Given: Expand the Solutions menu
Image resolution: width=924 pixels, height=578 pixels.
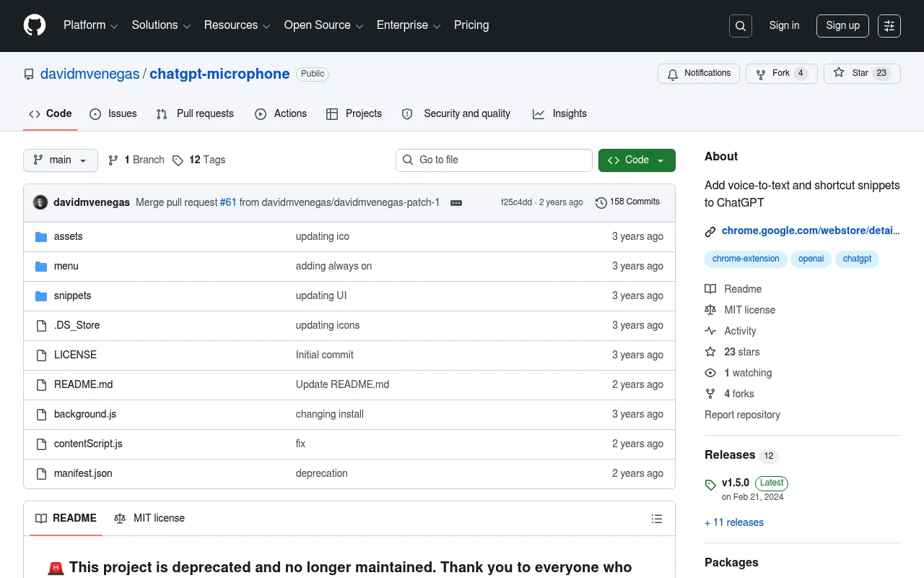Looking at the screenshot, I should click(x=161, y=25).
